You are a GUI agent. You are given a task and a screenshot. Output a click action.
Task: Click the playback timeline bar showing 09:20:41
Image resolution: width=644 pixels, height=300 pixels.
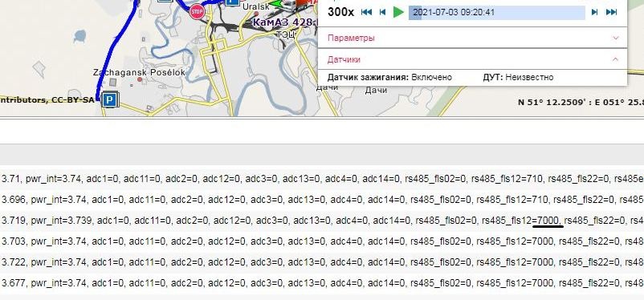tap(496, 12)
